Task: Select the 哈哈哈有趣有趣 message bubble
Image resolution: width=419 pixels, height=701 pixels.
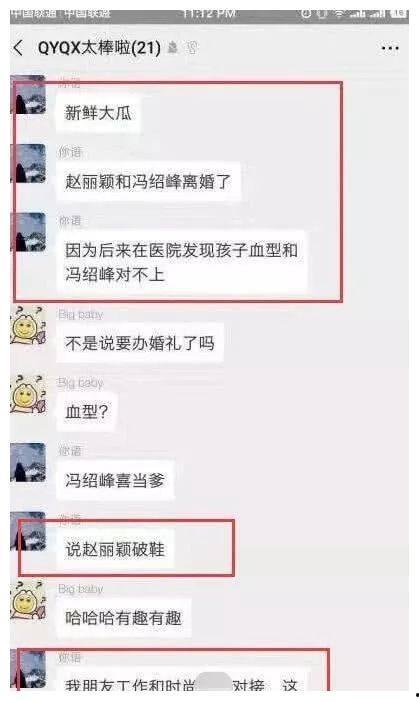Action: pyautogui.click(x=123, y=618)
